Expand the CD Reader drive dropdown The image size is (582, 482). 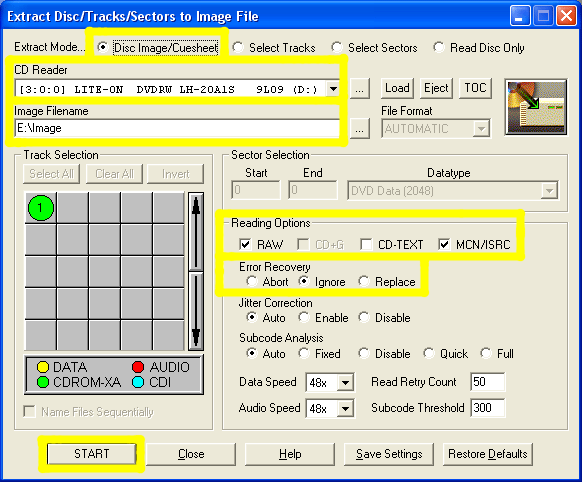coord(333,89)
